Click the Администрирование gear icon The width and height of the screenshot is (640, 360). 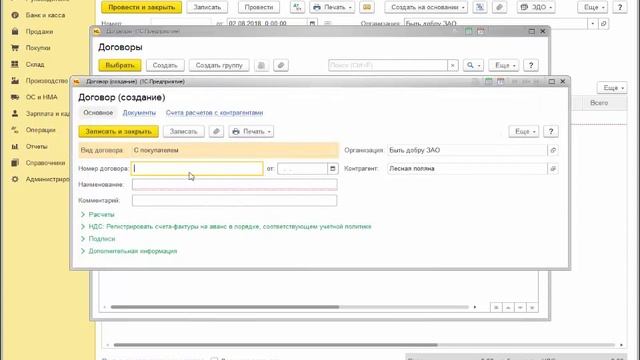coord(15,179)
